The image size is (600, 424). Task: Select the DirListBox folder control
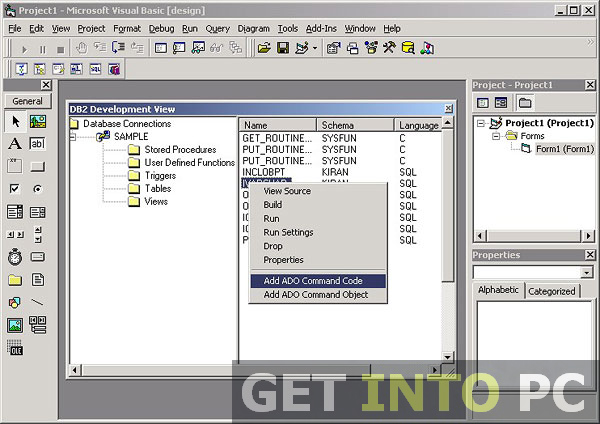(15, 280)
